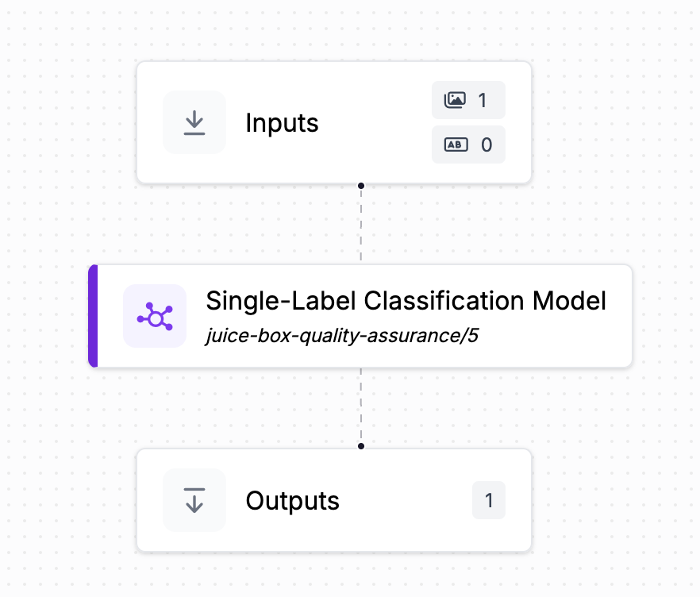Click the Inputs label text

[283, 123]
